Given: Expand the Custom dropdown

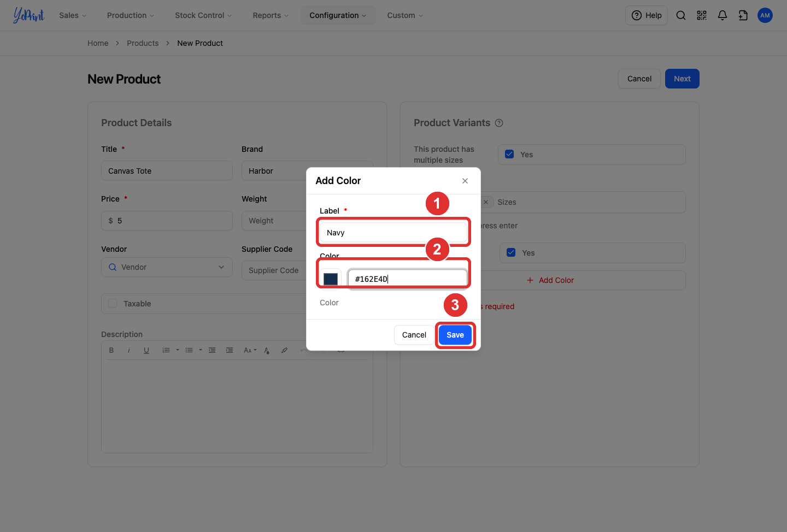Looking at the screenshot, I should [x=405, y=15].
